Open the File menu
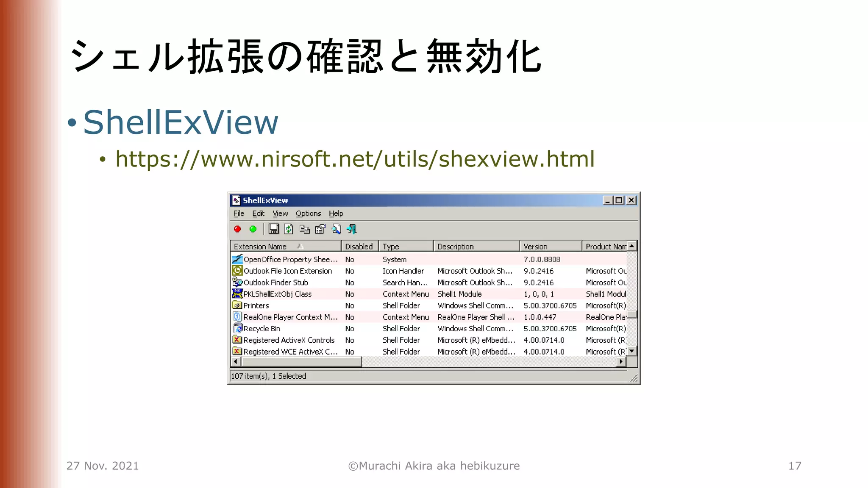Image resolution: width=868 pixels, height=488 pixels. click(239, 213)
